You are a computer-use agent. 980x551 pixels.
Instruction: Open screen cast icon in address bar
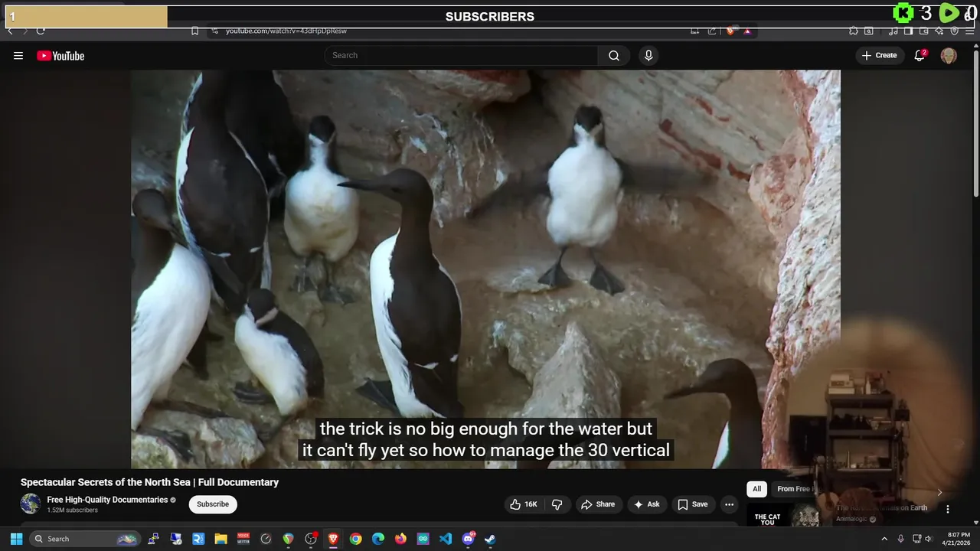point(695,31)
